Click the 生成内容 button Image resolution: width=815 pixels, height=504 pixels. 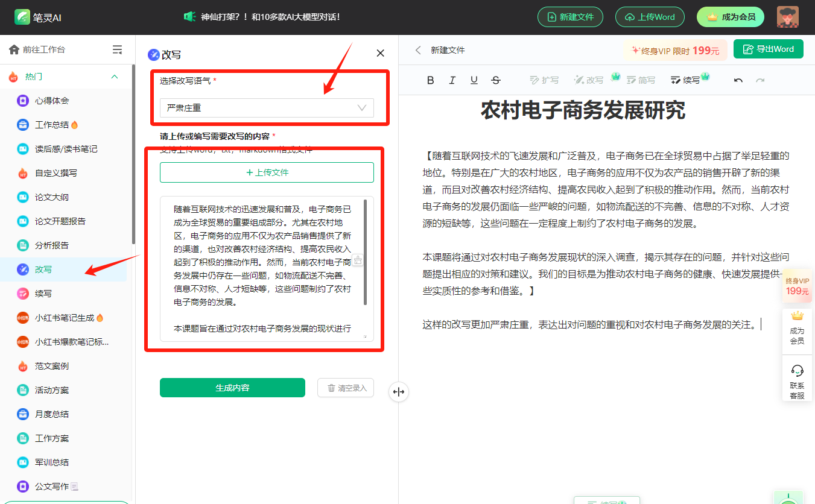tap(232, 388)
